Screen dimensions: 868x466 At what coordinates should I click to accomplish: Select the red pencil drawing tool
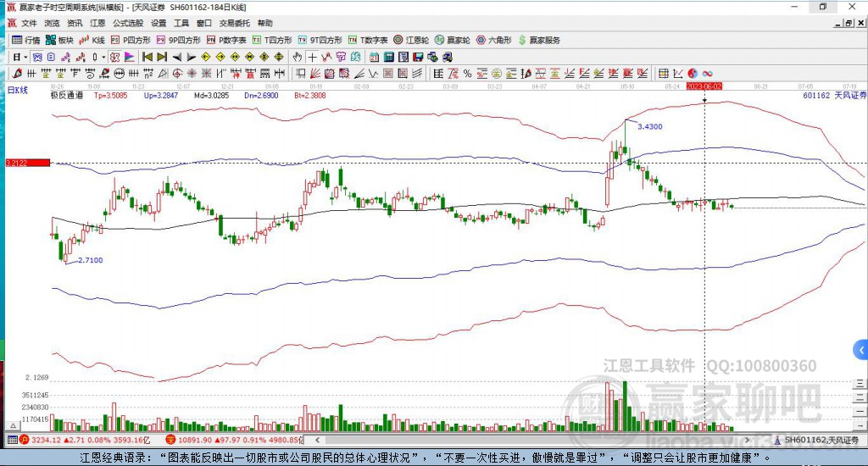tap(17, 73)
